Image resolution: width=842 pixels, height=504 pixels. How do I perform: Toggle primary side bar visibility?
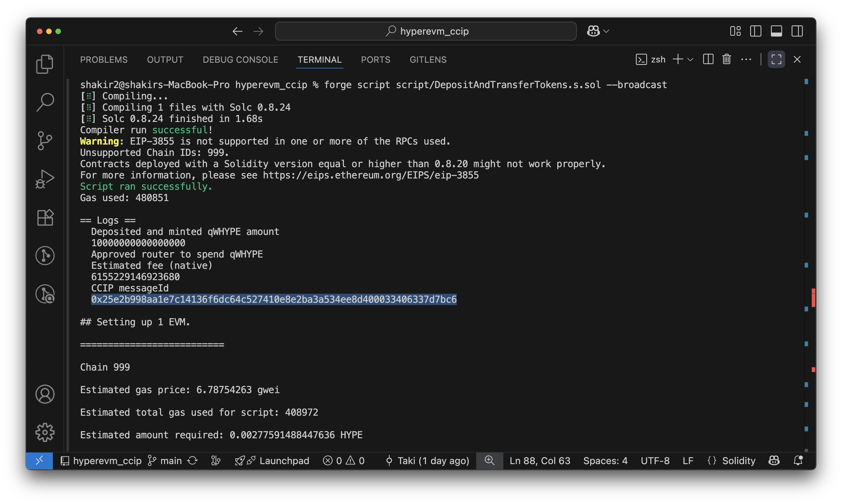[755, 31]
